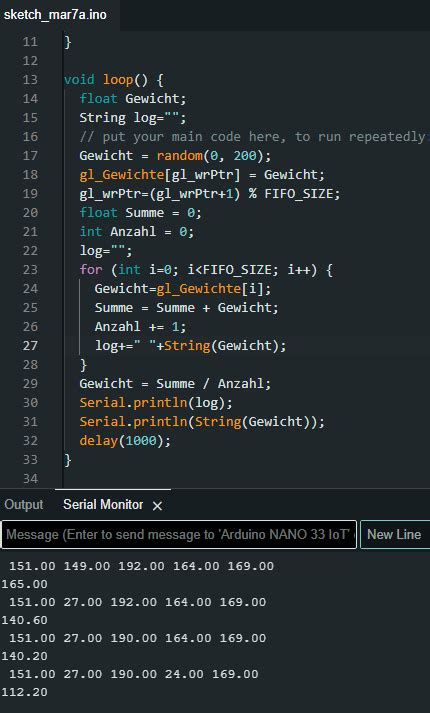Click line number 27 in gutter
Image resolution: width=430 pixels, height=713 pixels.
(30, 346)
